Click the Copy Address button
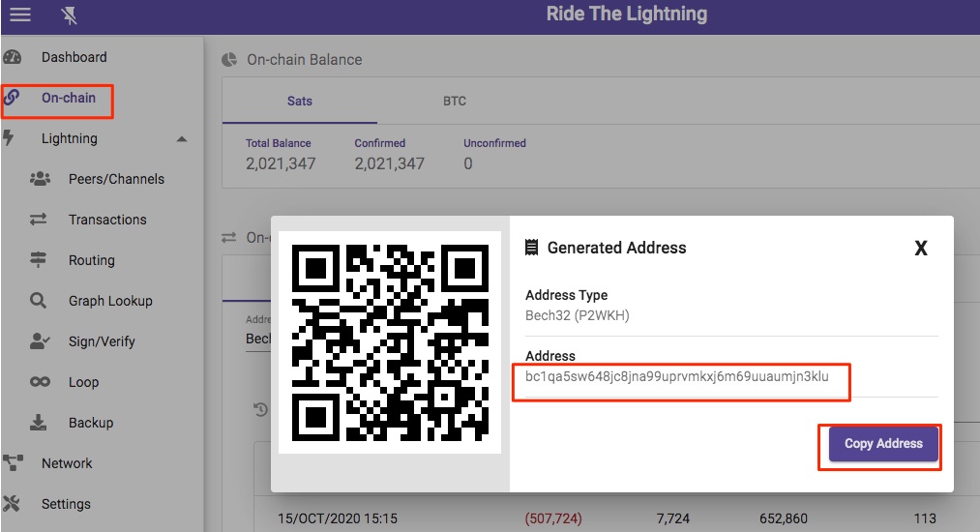980x532 pixels. (883, 443)
